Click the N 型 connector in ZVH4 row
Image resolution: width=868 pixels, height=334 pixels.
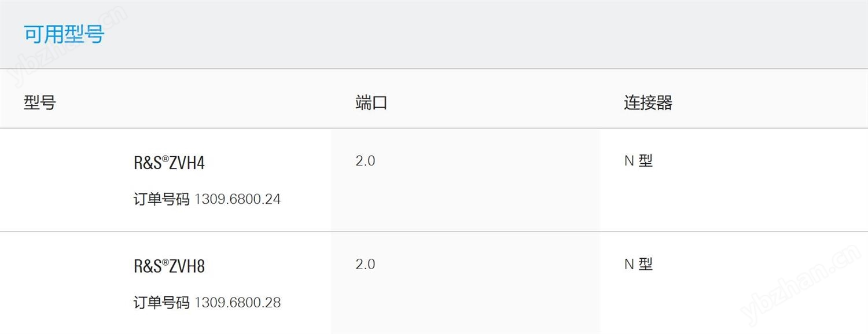tap(638, 161)
